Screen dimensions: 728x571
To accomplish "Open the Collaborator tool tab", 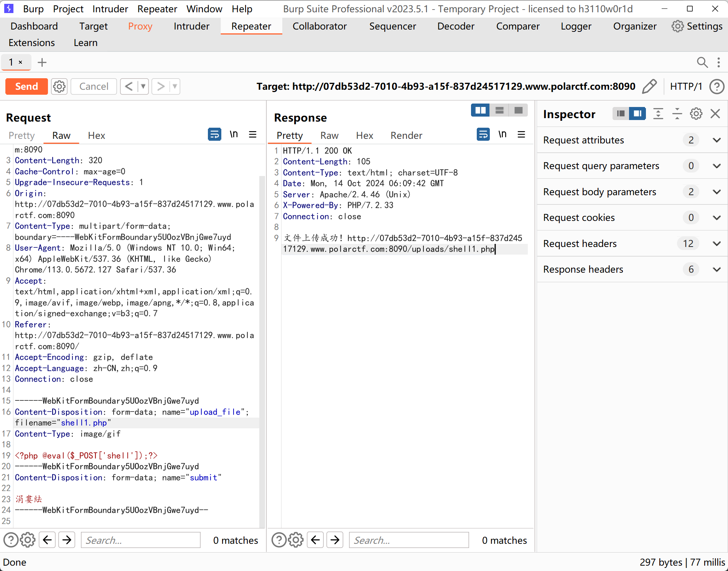I will [320, 26].
